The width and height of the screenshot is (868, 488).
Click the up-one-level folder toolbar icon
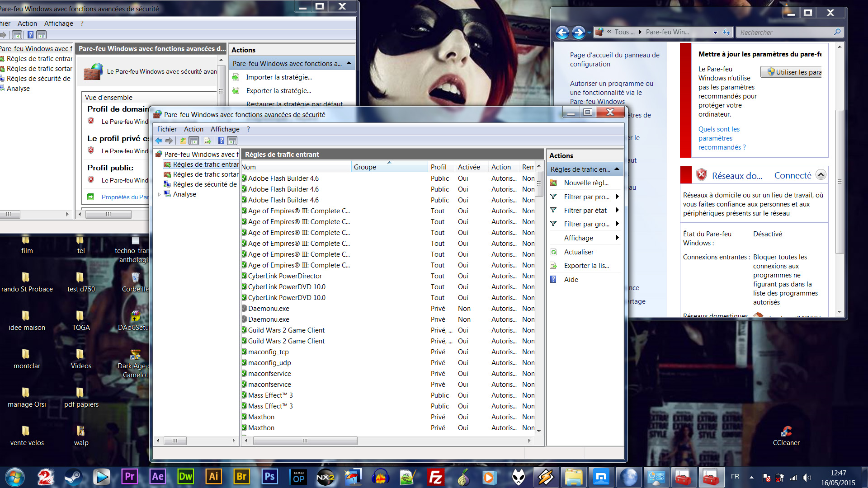(183, 141)
